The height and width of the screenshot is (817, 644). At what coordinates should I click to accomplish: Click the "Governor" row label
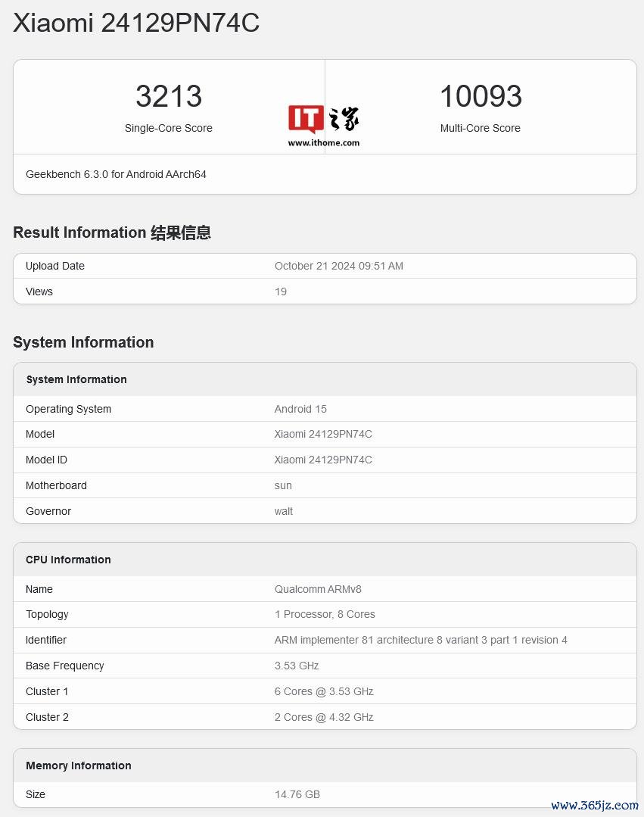click(x=48, y=511)
